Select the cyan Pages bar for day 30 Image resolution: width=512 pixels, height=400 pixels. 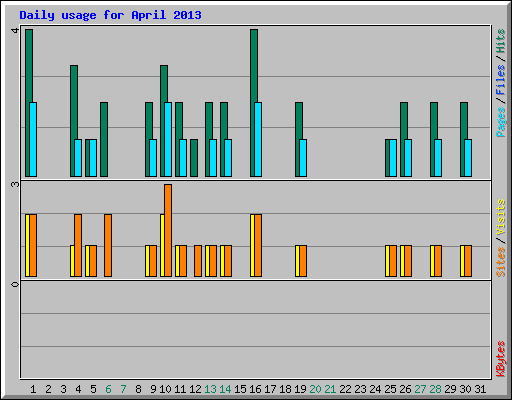(x=468, y=158)
